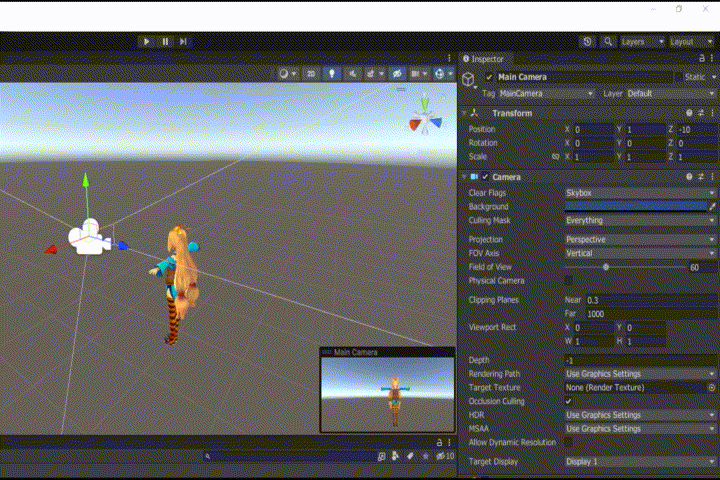Pick Background color with the eyedropper
The width and height of the screenshot is (720, 480).
pos(712,207)
